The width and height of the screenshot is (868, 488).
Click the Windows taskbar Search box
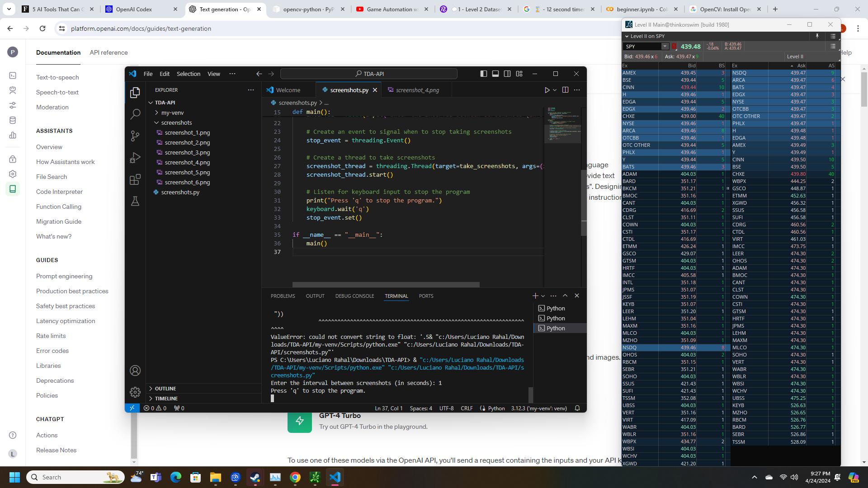pyautogui.click(x=75, y=477)
